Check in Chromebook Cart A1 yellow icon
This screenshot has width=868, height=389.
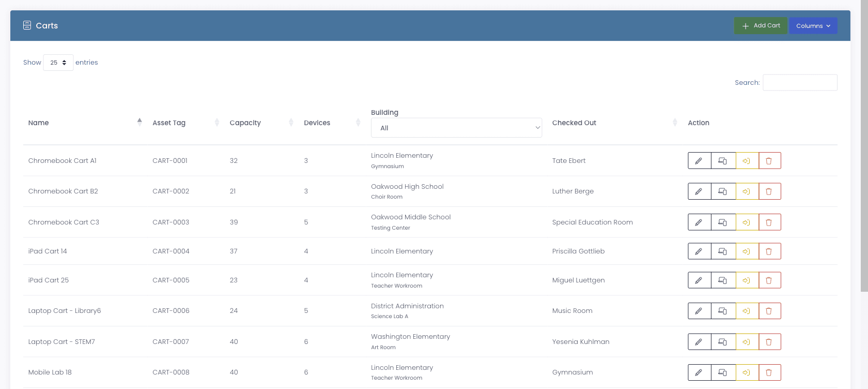coord(747,160)
